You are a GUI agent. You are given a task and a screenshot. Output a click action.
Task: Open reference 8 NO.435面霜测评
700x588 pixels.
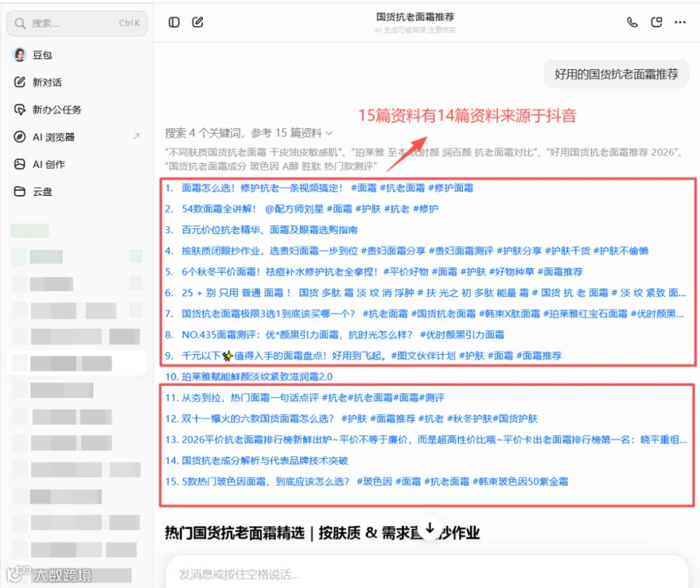click(343, 335)
